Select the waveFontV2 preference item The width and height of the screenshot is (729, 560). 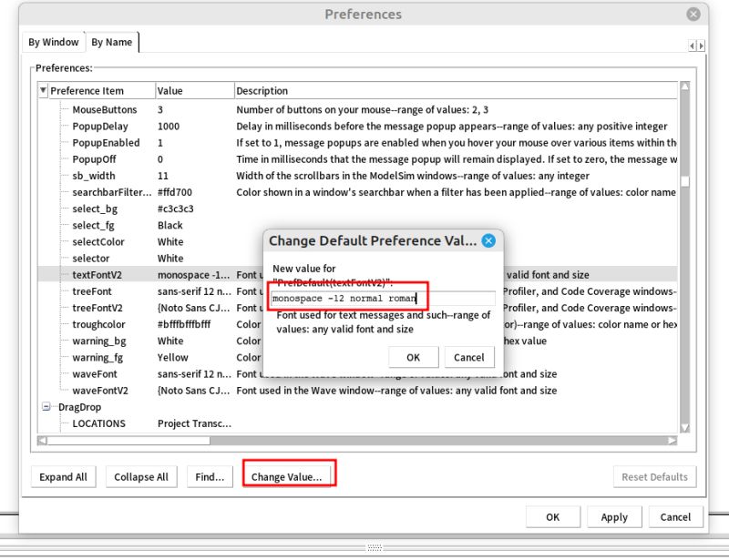[x=100, y=391]
